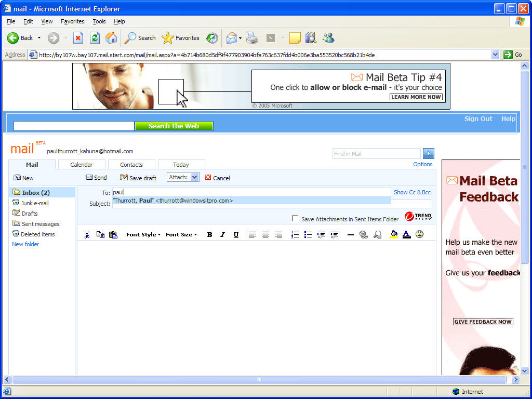Apply bold formatting with B icon
Screen dimensions: 532x399
210,235
